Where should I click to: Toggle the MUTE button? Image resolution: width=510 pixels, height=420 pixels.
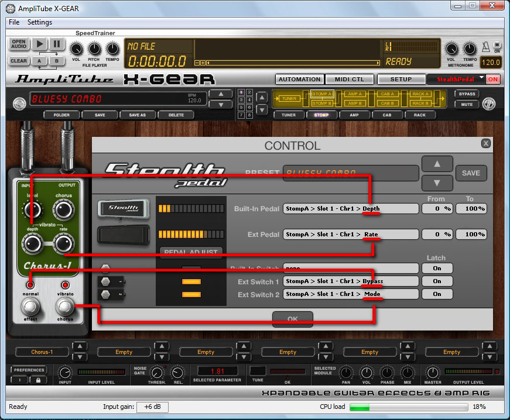point(467,105)
